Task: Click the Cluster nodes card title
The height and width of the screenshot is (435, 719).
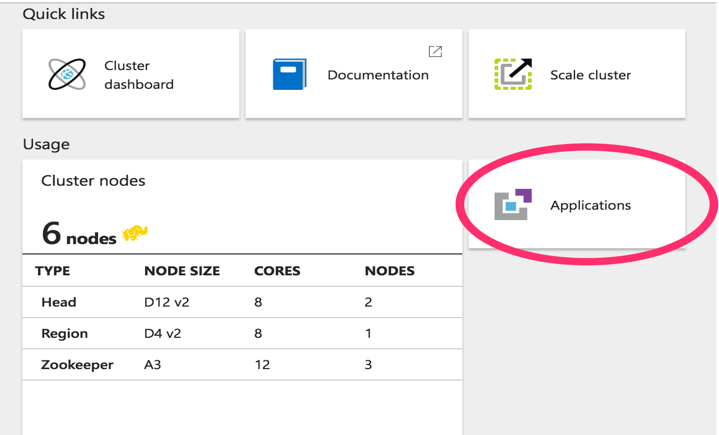Action: coord(93,181)
